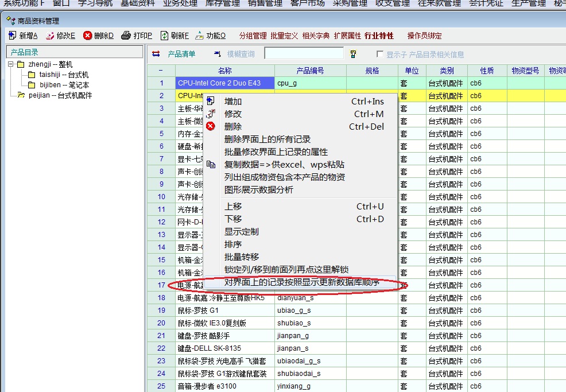Screen dimensions: 566x392
Task: Select 对界面上的记录按照显示更新数据库顺序 menu entry
Action: point(301,282)
